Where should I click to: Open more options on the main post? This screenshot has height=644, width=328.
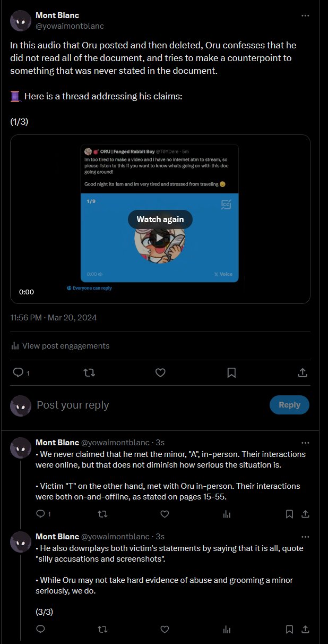[305, 16]
